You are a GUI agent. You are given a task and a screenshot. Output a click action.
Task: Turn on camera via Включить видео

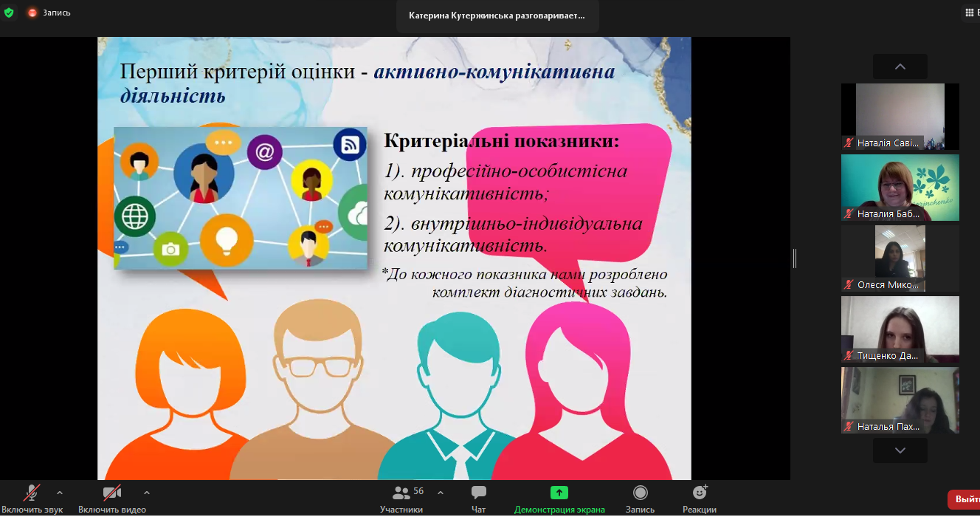tap(112, 493)
